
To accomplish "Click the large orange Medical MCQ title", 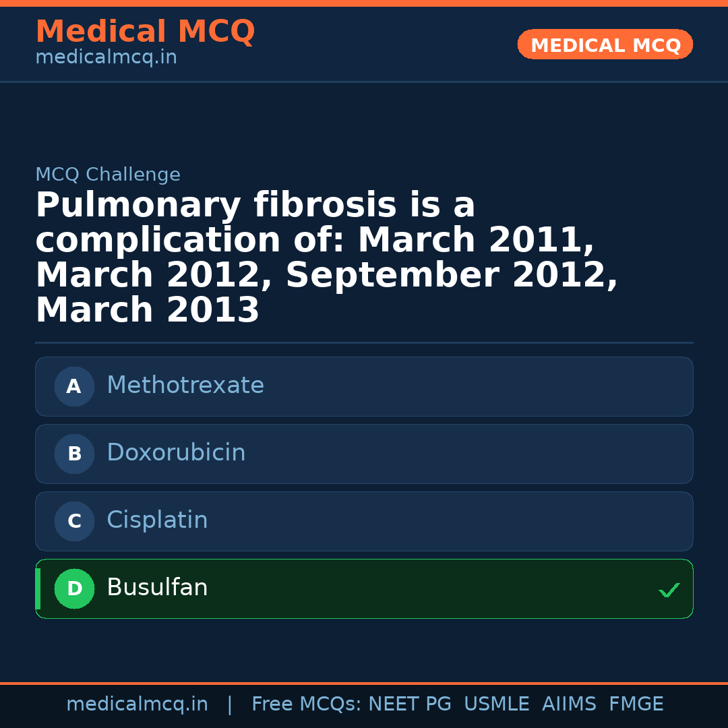I will click(145, 32).
